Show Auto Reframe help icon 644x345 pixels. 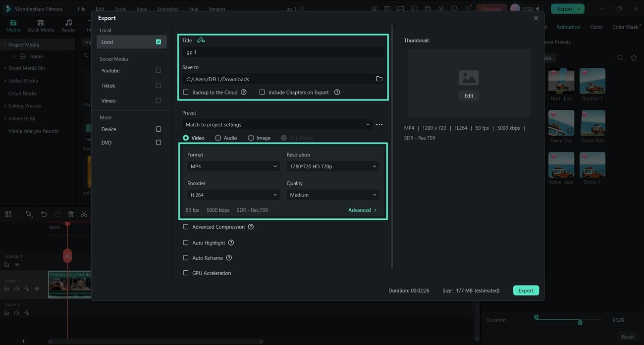tap(229, 258)
